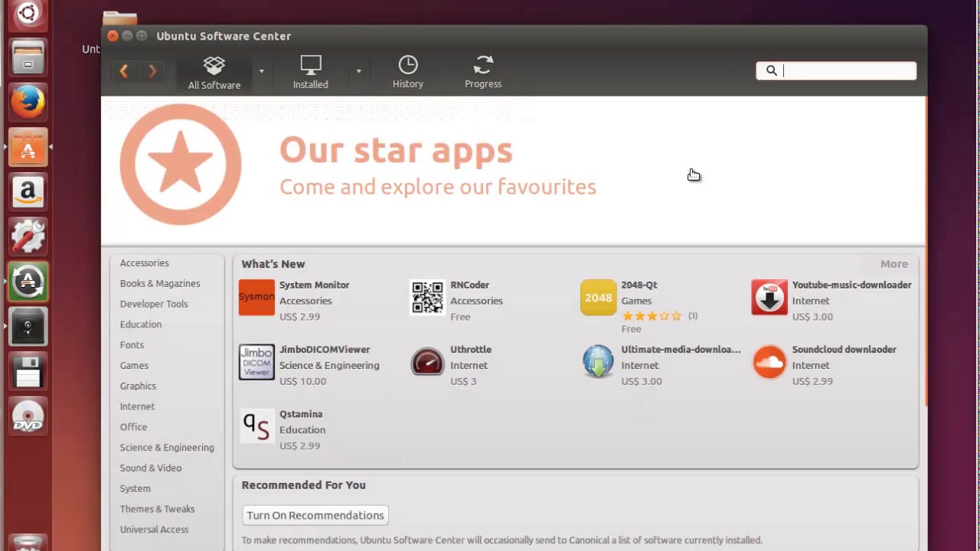Click the vertical scrollbar on right edge
The image size is (980, 551).
pyautogui.click(x=926, y=253)
